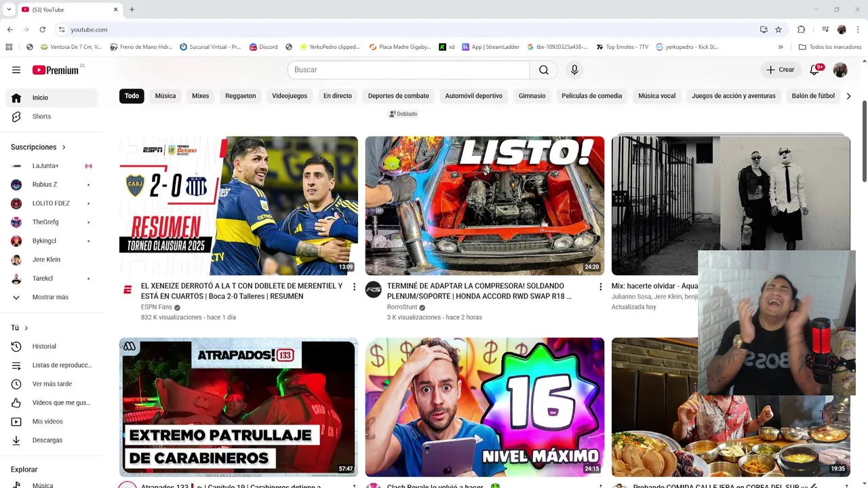
Task: Bookmark this page star icon
Action: click(778, 30)
